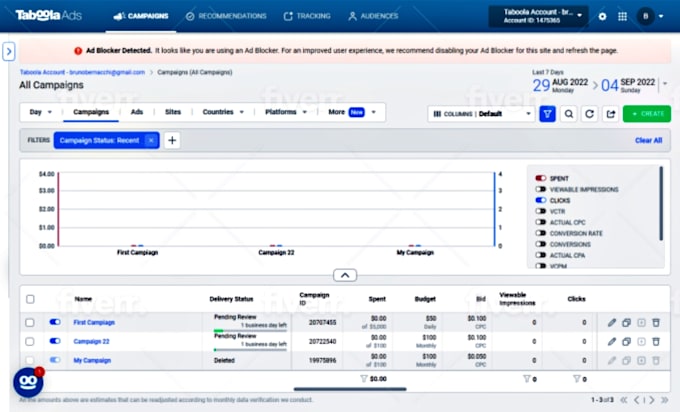The image size is (680, 412).
Task: Select the Campaign 22 row checkbox
Action: tap(30, 341)
